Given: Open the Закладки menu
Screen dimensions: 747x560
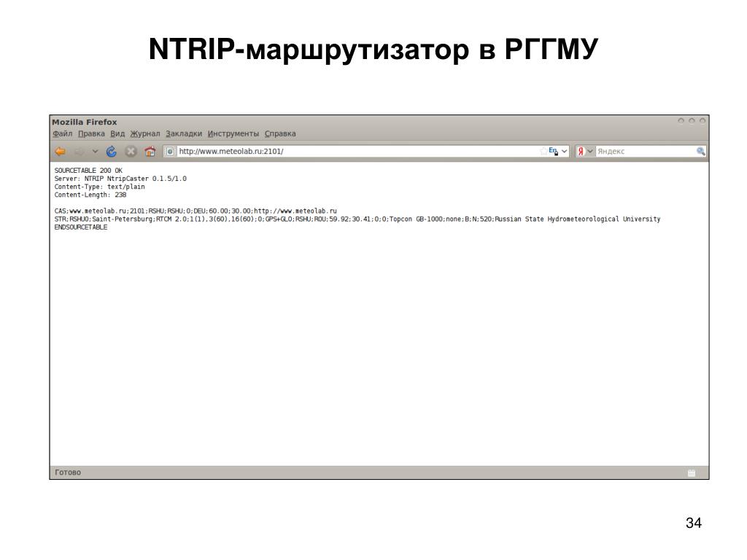Looking at the screenshot, I should (184, 134).
